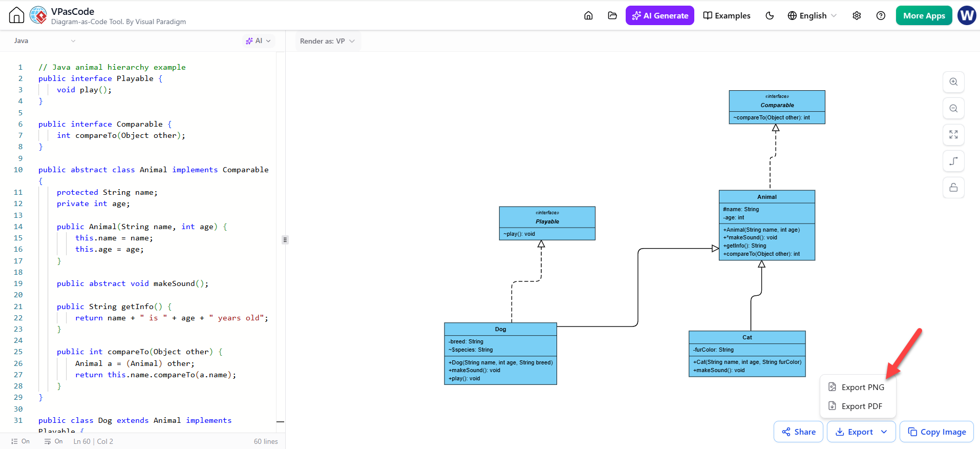The height and width of the screenshot is (449, 980).
Task: Click '~$species: String' in Dog class
Action: (471, 350)
